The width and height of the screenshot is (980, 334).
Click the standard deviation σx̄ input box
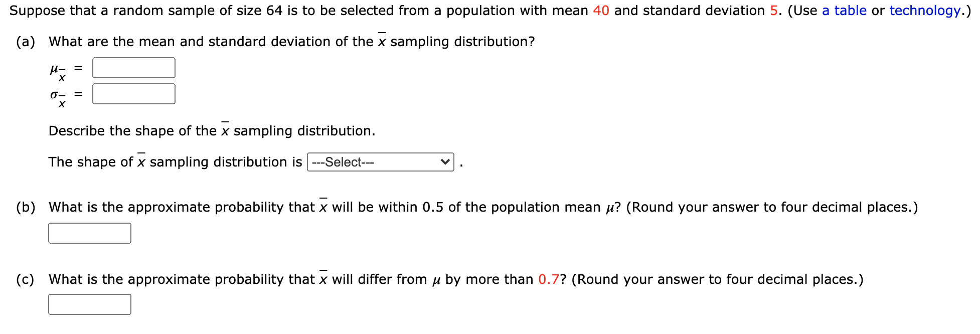pyautogui.click(x=133, y=93)
